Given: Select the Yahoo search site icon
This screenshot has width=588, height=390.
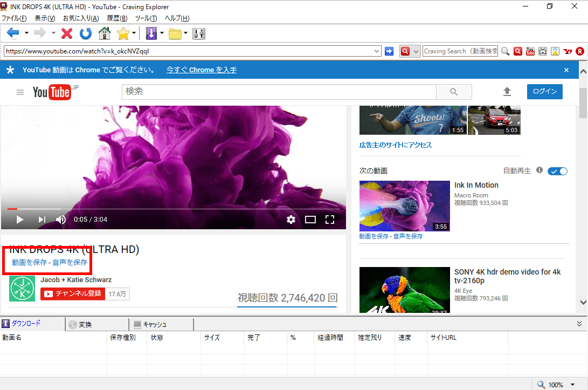Looking at the screenshot, I should 568,51.
